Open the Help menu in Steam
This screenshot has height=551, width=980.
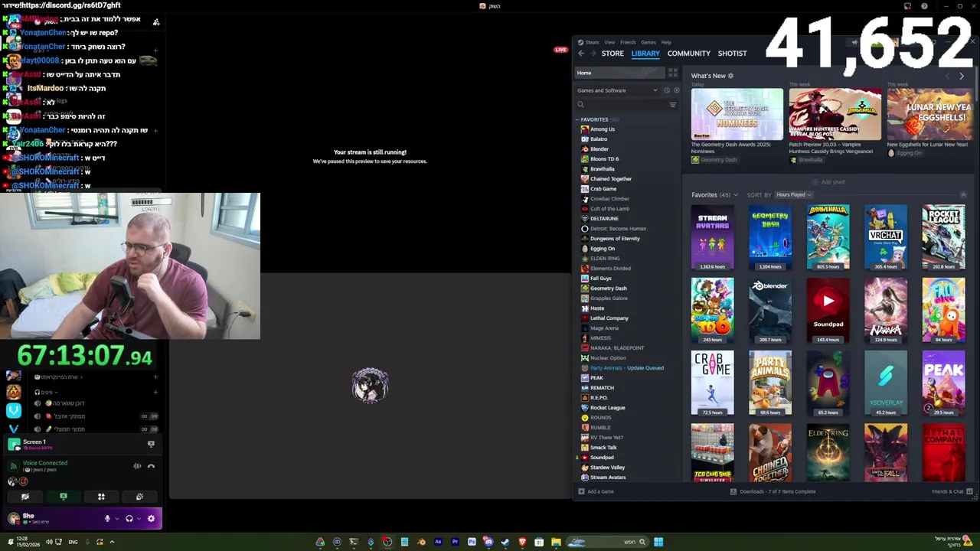pyautogui.click(x=666, y=43)
